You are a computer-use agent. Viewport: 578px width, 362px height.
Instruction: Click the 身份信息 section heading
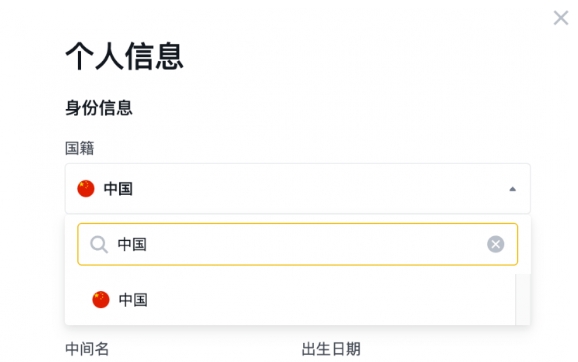(99, 108)
